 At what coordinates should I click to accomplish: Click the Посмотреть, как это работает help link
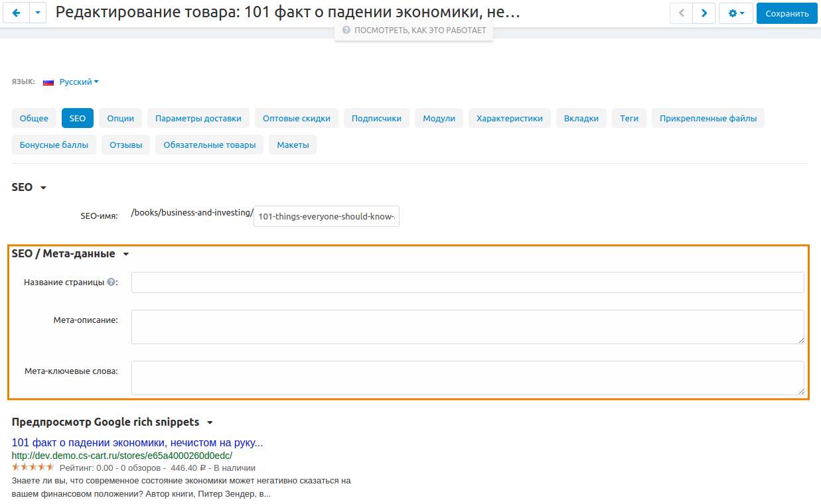tap(414, 31)
